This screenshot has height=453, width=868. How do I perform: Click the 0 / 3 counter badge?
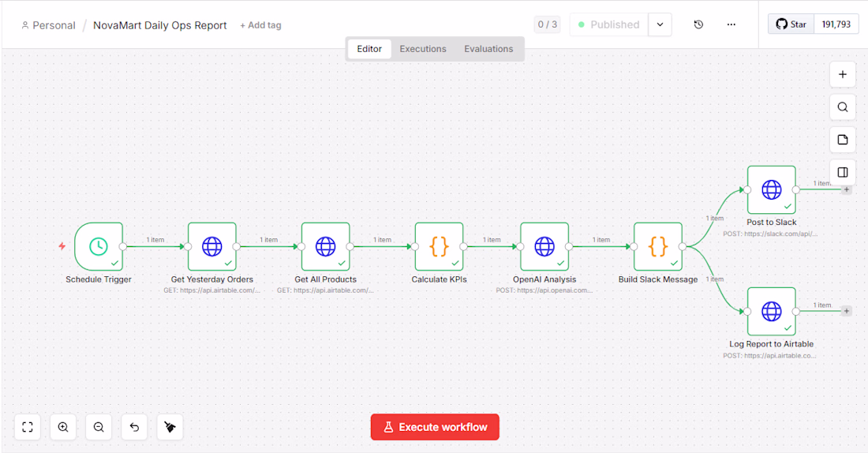(548, 24)
